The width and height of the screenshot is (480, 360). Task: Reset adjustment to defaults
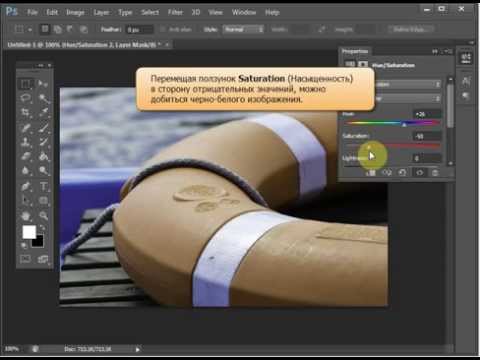pos(403,173)
